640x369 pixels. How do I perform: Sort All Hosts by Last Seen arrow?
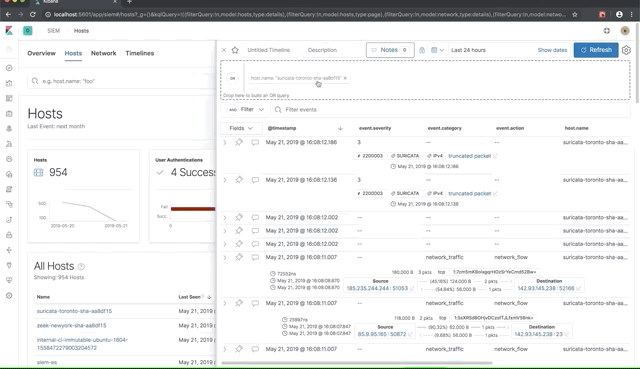click(x=209, y=297)
